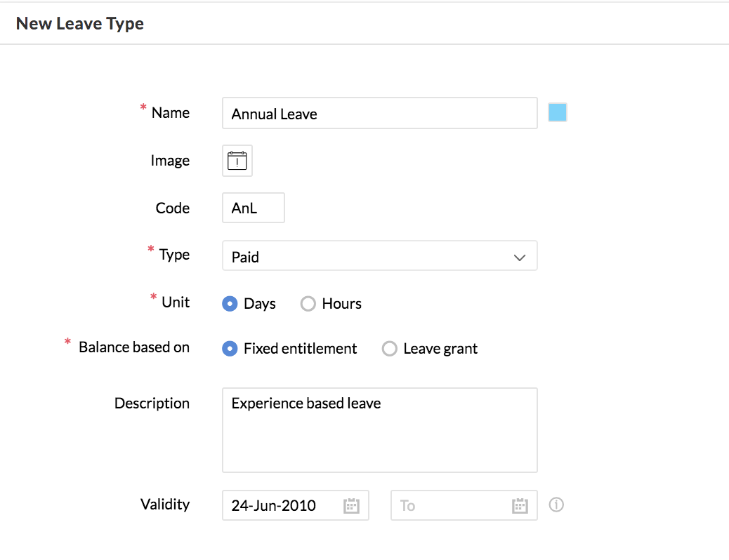Click the Validity label text
This screenshot has height=560, width=729.
[x=165, y=504]
